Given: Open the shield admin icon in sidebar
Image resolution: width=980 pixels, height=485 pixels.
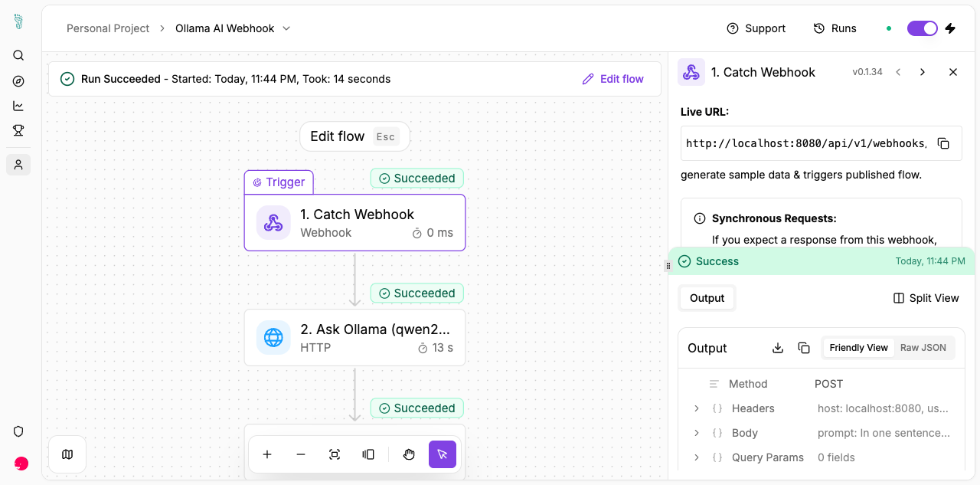Looking at the screenshot, I should coord(18,431).
